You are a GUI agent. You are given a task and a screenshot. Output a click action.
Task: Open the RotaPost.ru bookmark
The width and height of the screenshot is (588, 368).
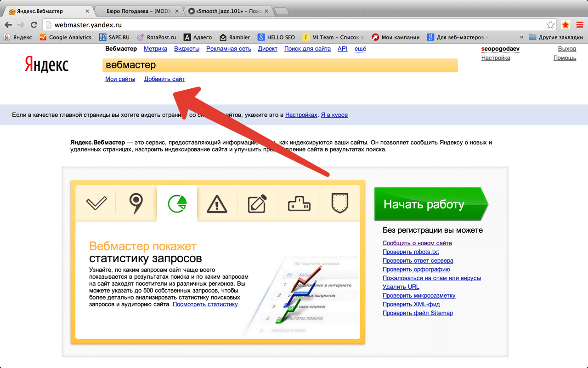point(156,37)
